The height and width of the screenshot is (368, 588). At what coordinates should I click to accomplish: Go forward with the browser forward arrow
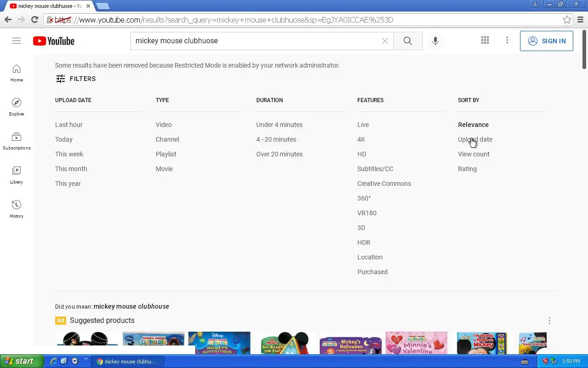[x=21, y=19]
